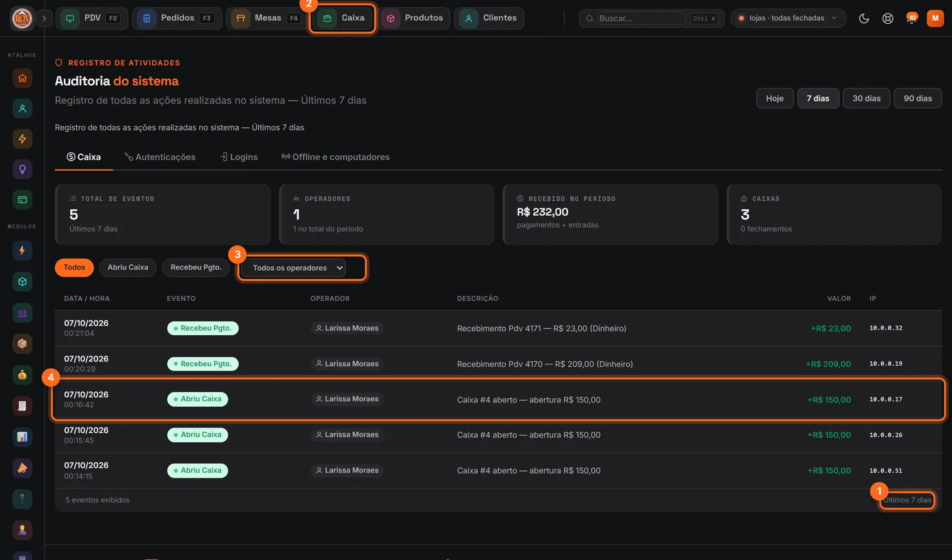Select the 7 dias period button

tap(818, 99)
